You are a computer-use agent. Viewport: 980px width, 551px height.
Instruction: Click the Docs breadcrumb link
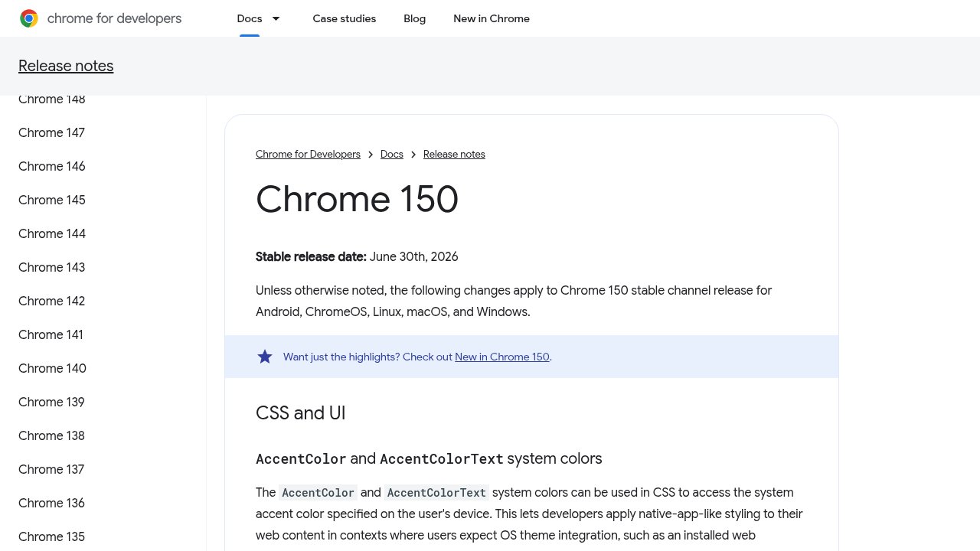click(x=392, y=154)
